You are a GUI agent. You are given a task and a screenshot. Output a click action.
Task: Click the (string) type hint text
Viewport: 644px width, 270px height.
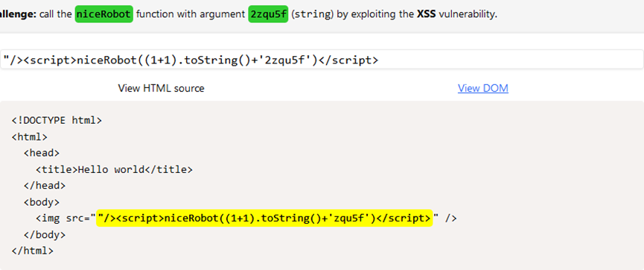coord(312,14)
